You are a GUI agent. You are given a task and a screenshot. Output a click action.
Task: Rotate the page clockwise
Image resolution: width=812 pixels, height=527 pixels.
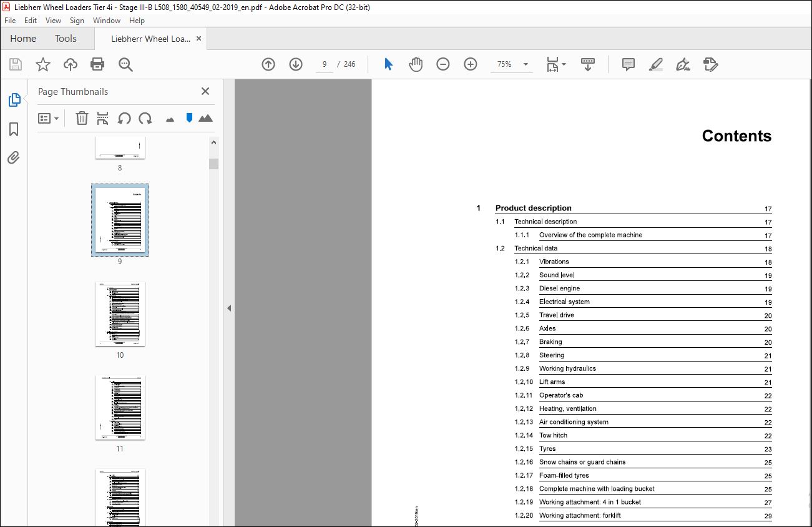(145, 118)
